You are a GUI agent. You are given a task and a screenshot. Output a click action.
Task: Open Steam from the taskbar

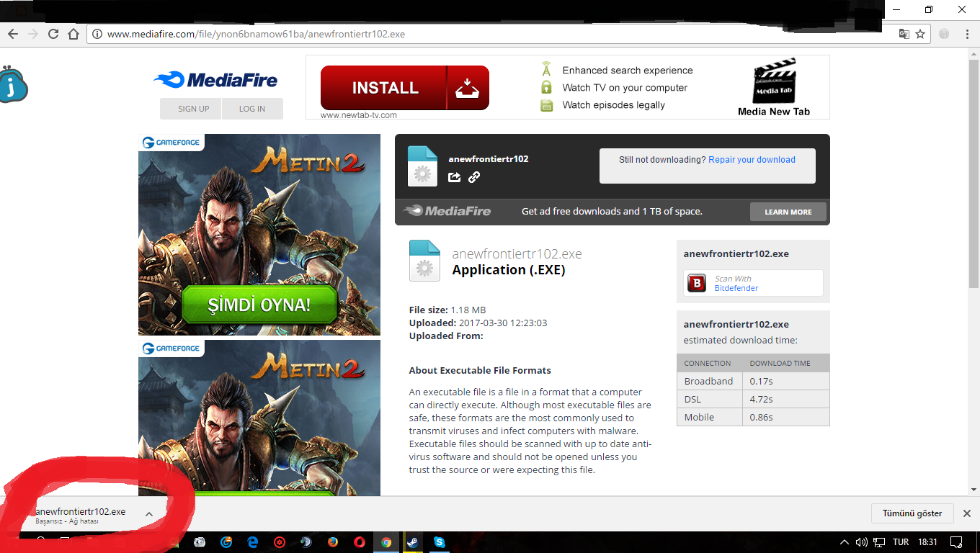(x=412, y=542)
